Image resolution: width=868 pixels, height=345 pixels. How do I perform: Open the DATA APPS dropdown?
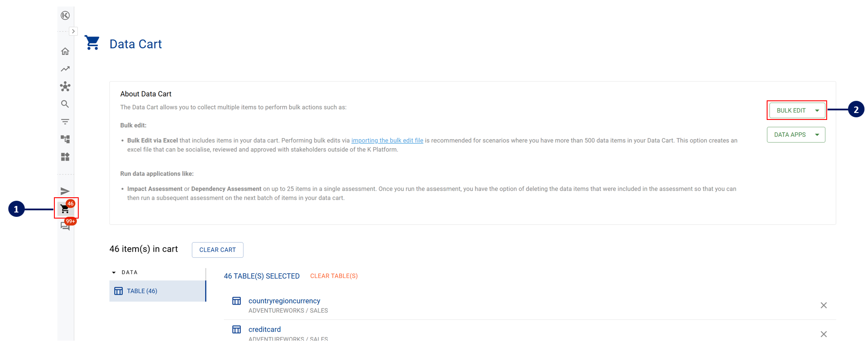point(796,135)
